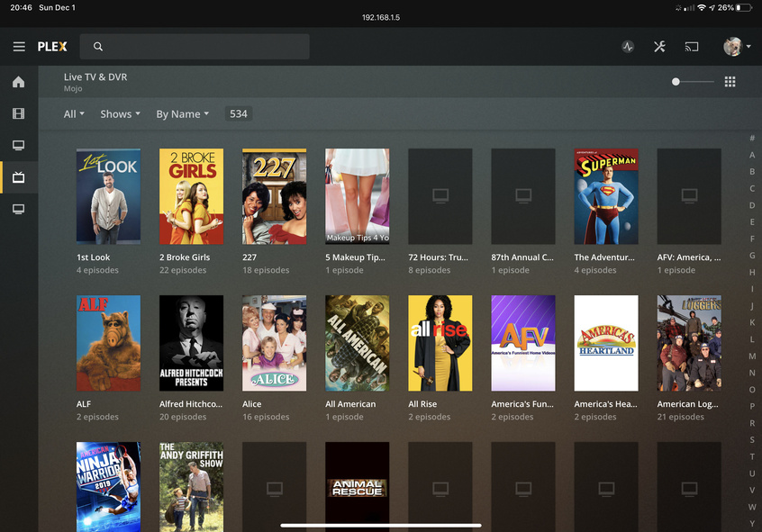
Task: Jump to # in alphabet index
Action: [752, 138]
